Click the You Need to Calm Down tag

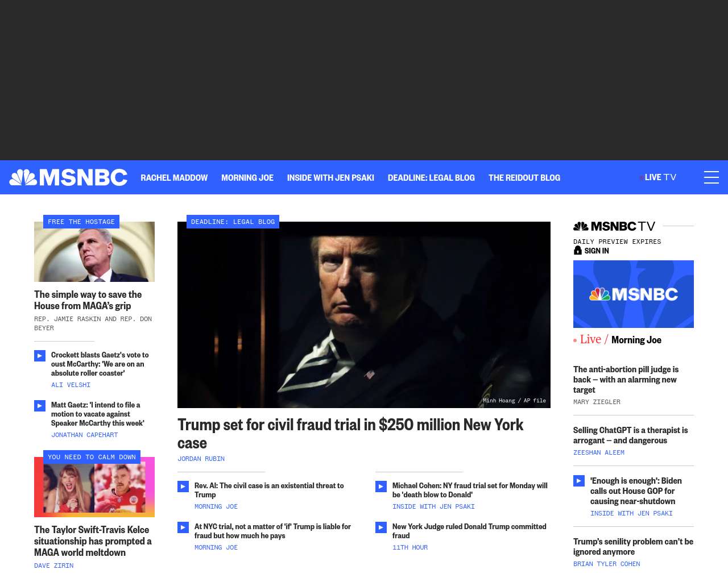click(92, 457)
